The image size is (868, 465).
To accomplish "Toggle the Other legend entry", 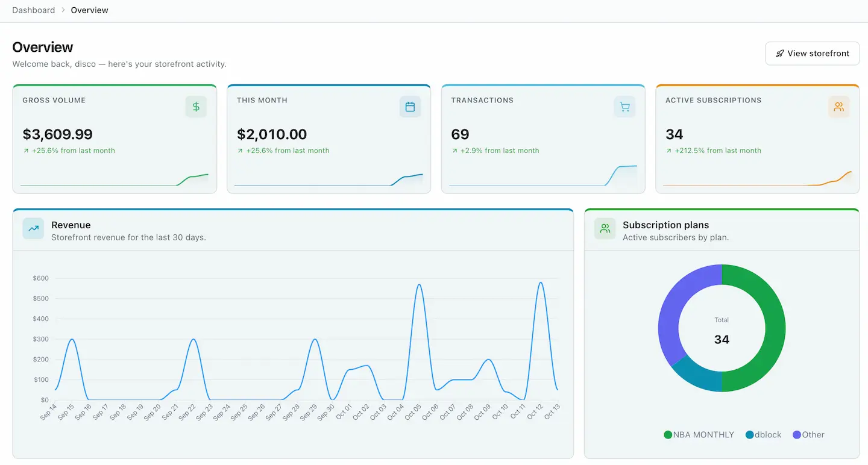I will coord(809,435).
